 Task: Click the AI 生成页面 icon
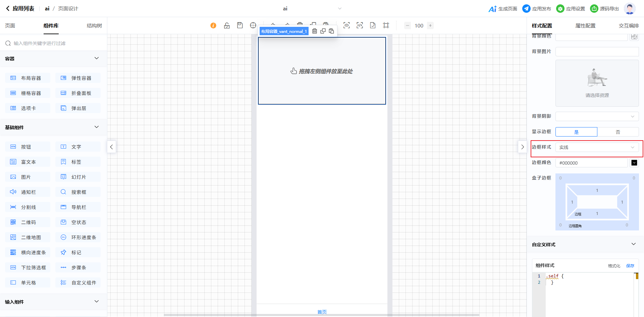492,9
